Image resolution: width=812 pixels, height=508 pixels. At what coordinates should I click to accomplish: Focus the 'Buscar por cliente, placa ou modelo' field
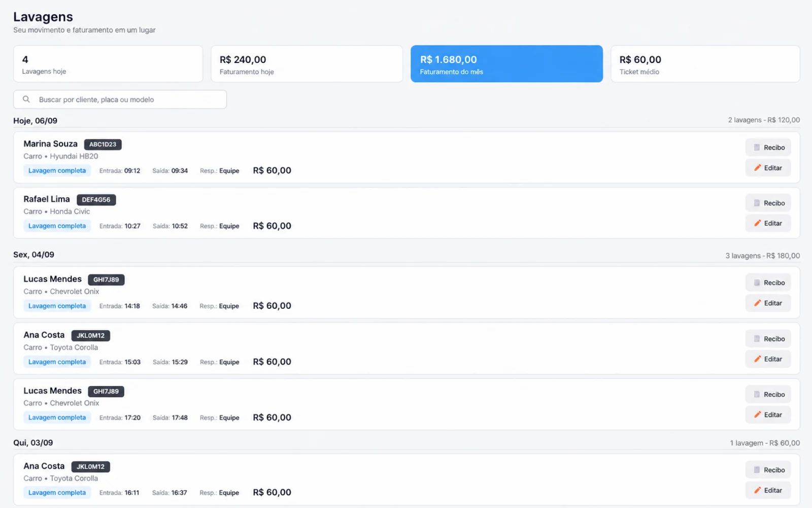120,100
